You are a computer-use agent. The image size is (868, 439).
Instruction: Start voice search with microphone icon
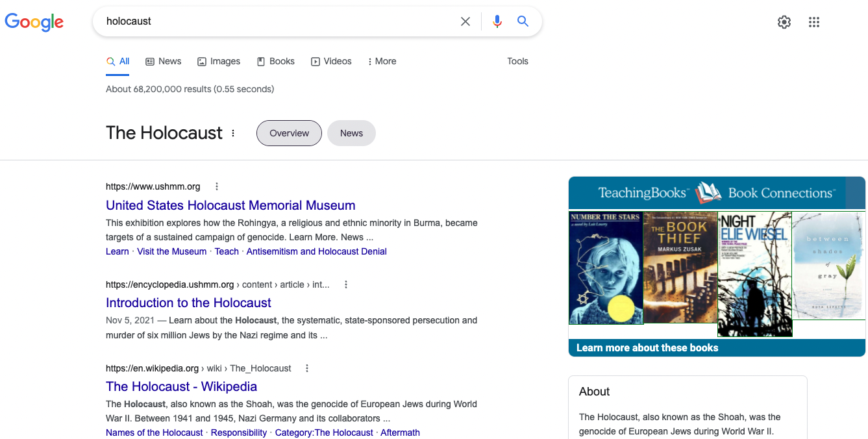[x=497, y=21]
